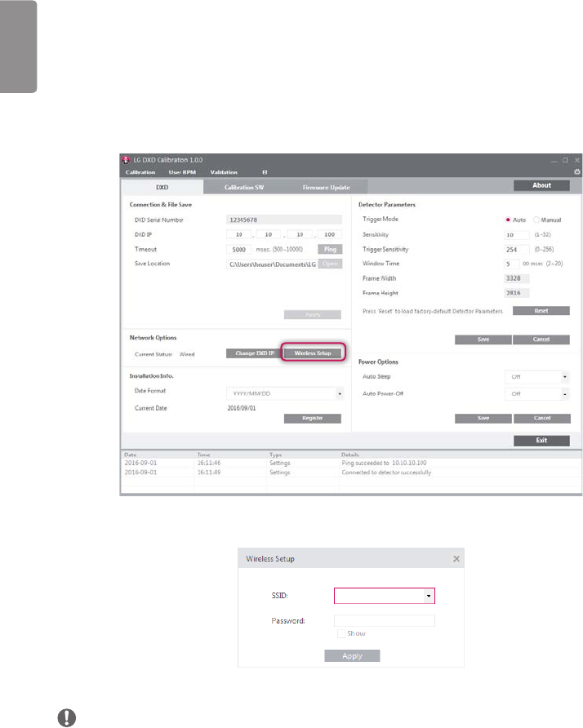Open the Auto Sleep dropdown
Viewport: 583px width, 728px height.
(565, 377)
